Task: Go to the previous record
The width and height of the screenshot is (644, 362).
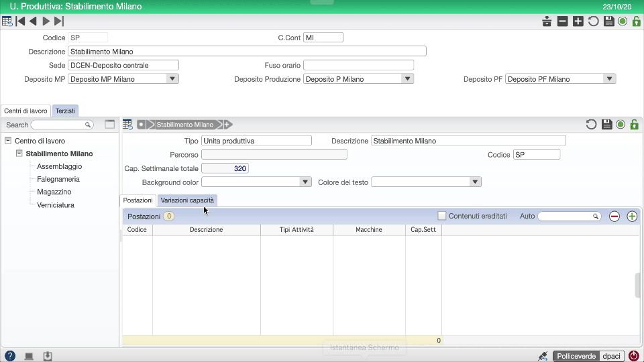Action: [34, 21]
